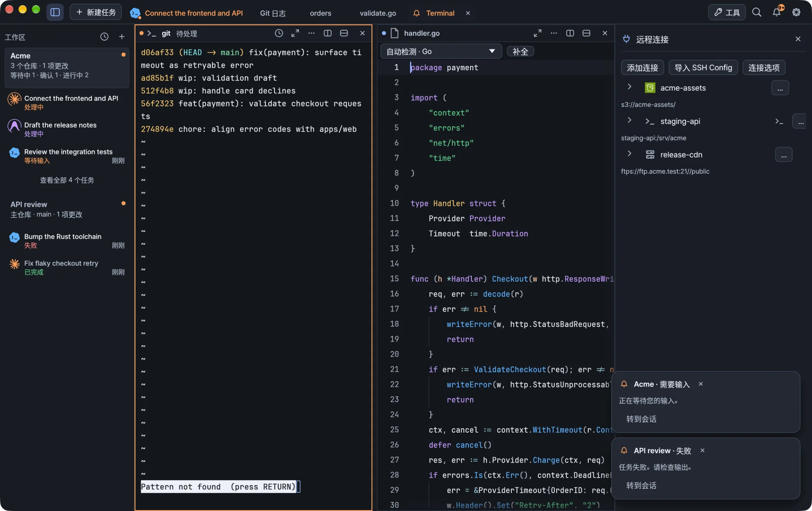Open more menu for acme-assets

coord(780,88)
